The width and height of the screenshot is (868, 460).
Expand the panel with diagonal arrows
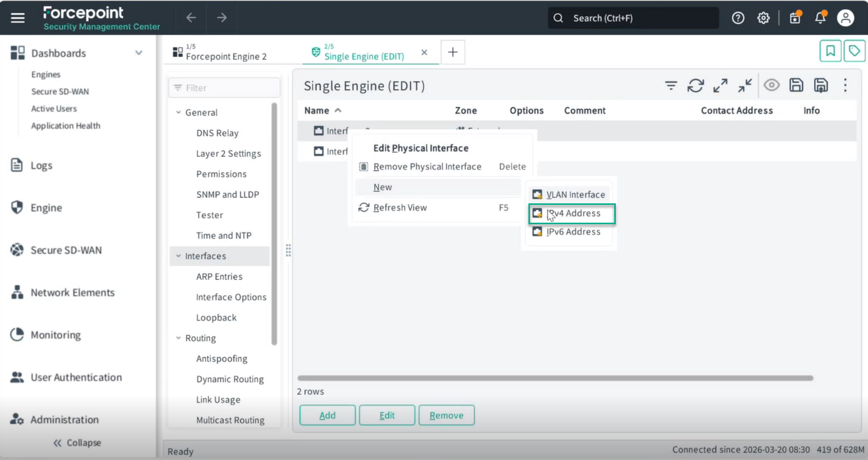click(x=720, y=85)
